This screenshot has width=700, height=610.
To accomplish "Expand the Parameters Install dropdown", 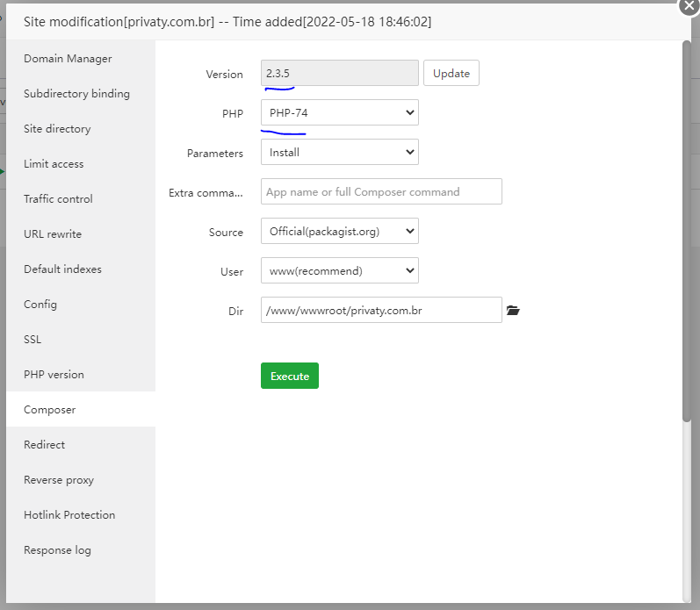I will point(339,153).
